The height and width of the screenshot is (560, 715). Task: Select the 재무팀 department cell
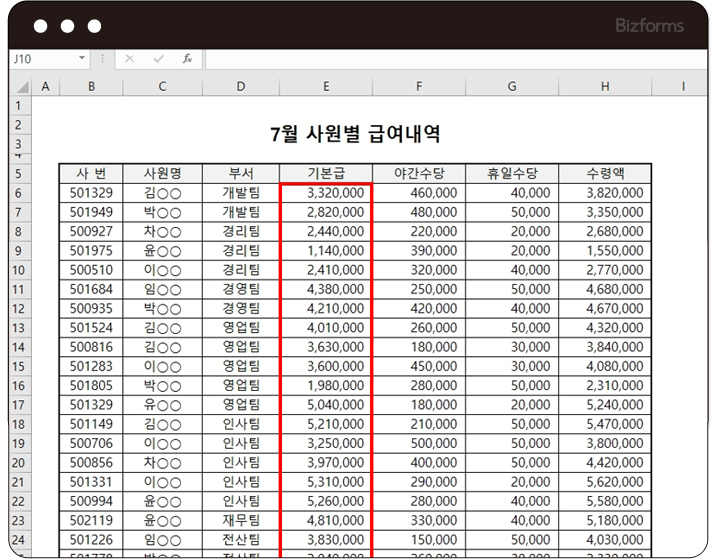(241, 520)
